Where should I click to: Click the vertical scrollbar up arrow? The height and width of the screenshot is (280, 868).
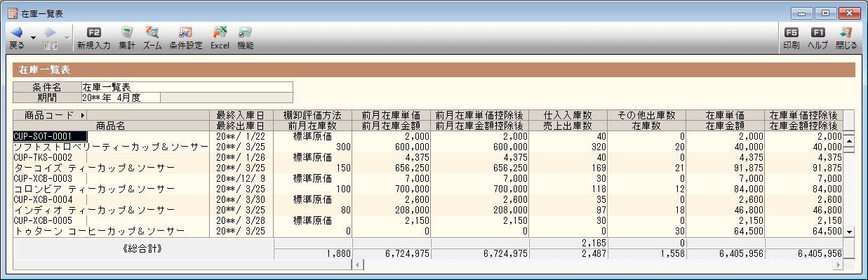(x=848, y=140)
